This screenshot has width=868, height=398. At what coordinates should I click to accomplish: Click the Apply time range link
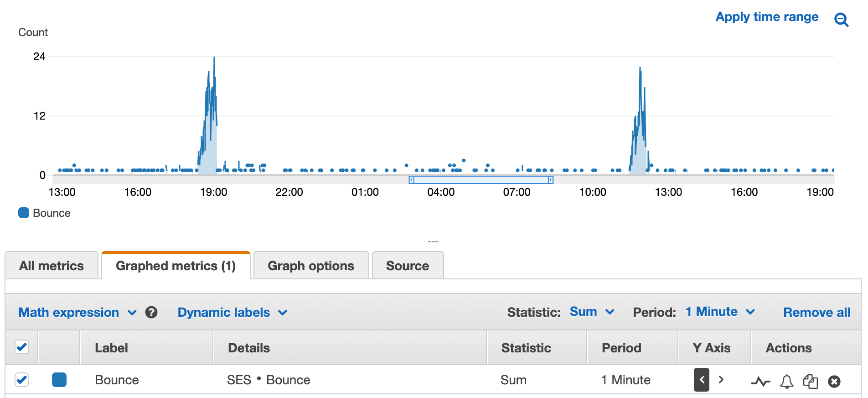(767, 17)
